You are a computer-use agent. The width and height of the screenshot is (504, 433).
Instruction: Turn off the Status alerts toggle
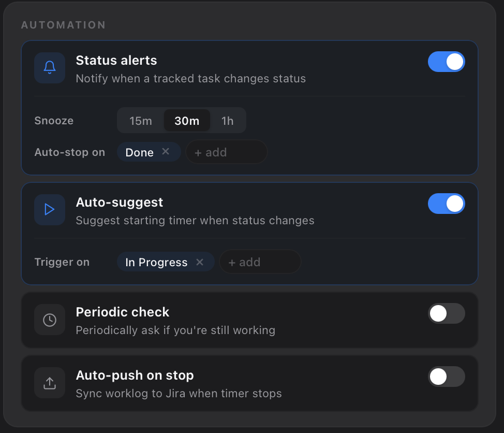(446, 62)
